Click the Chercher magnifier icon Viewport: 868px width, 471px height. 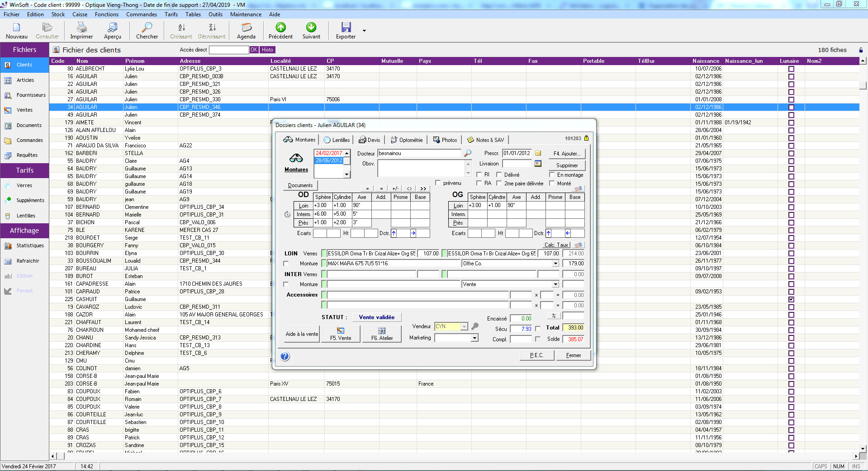coord(147,28)
